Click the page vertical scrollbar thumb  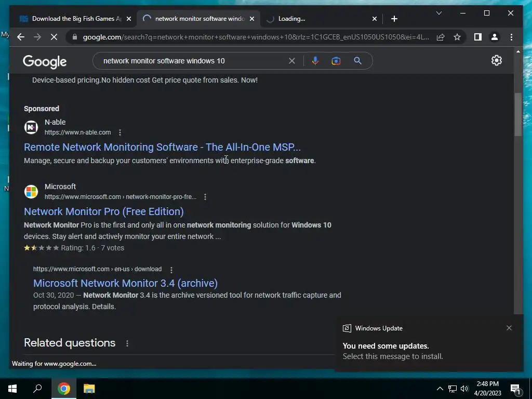click(x=518, y=114)
